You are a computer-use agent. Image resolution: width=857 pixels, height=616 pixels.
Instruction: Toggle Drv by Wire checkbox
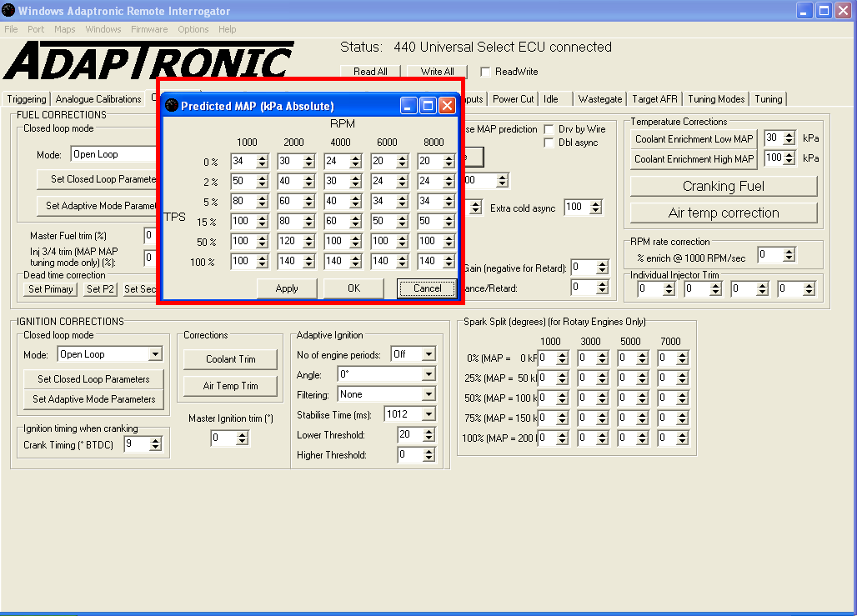click(x=549, y=129)
